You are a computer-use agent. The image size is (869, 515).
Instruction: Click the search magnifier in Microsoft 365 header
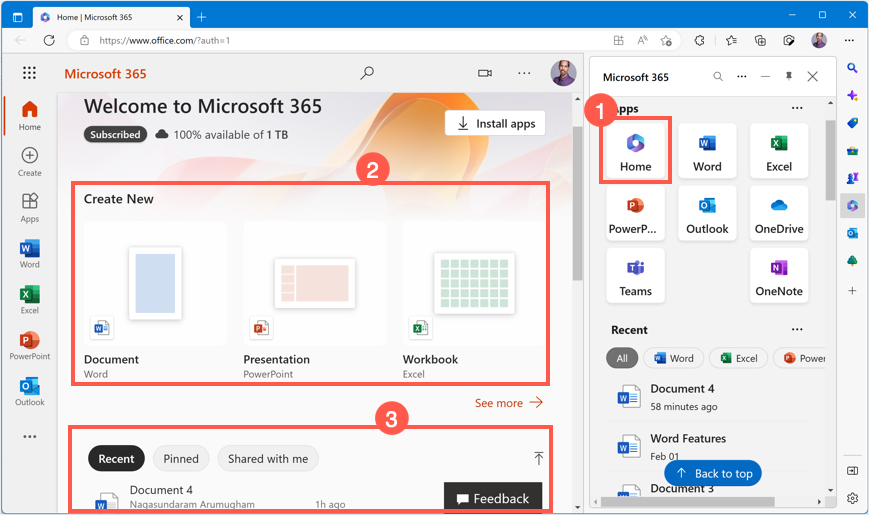coord(367,73)
